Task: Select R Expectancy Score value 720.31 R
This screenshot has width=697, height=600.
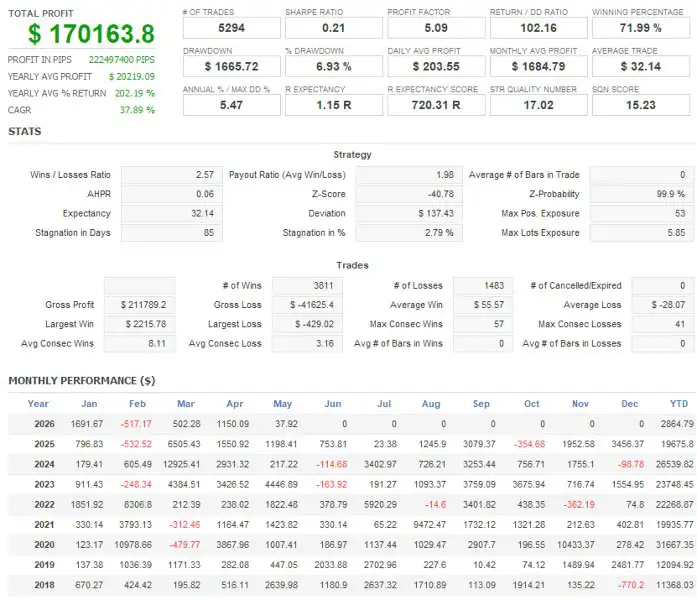Action: click(x=436, y=105)
